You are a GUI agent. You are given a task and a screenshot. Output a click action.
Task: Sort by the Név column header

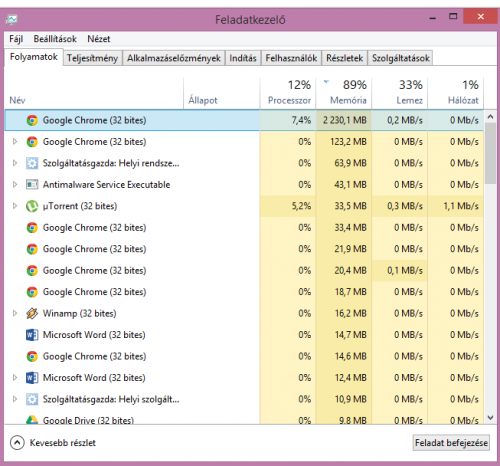tap(94, 93)
